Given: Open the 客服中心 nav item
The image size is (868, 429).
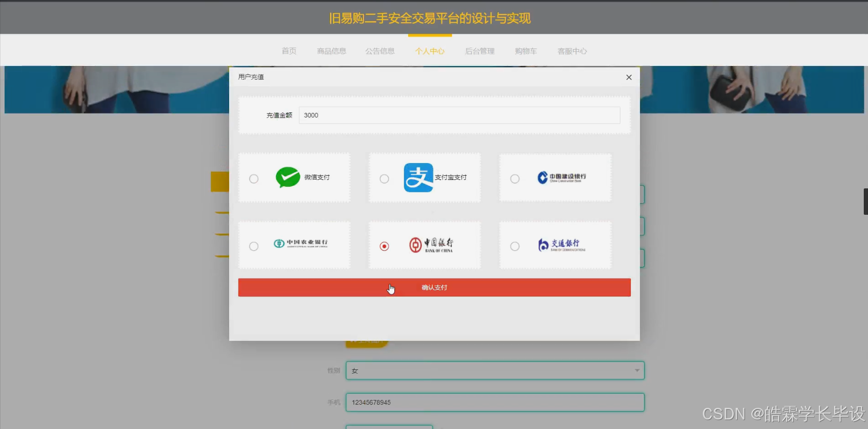Looking at the screenshot, I should (572, 51).
